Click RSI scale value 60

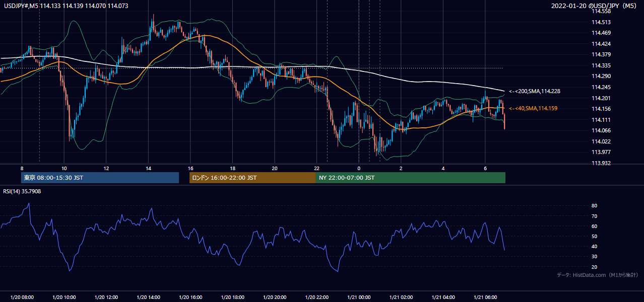coord(595,226)
